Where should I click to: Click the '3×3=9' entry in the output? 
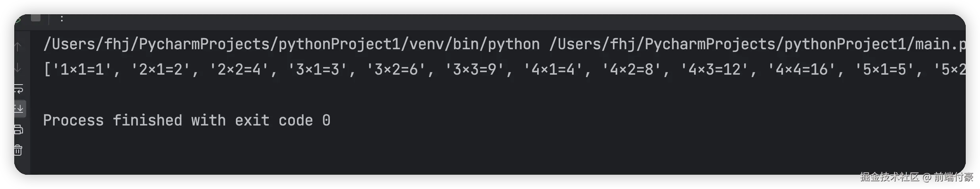click(x=475, y=69)
